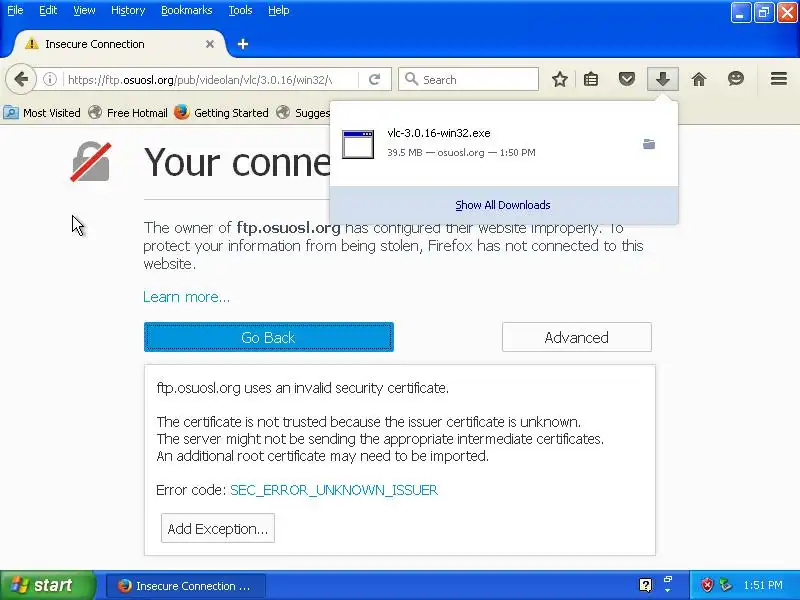Click the search magnifier icon

pyautogui.click(x=411, y=79)
